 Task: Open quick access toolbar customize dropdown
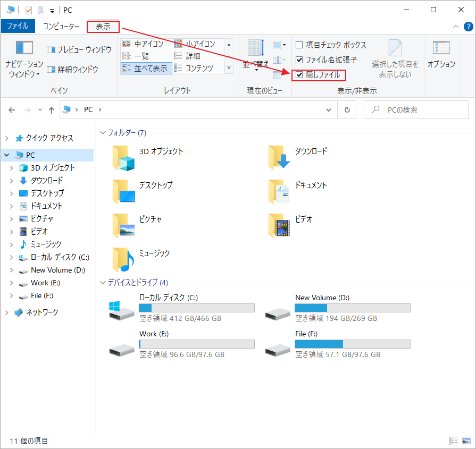(52, 11)
